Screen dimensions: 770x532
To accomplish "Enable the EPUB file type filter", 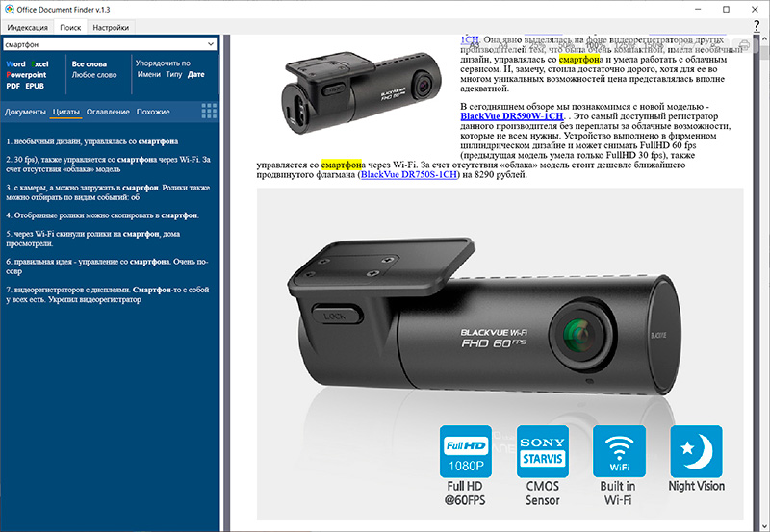I will point(35,86).
